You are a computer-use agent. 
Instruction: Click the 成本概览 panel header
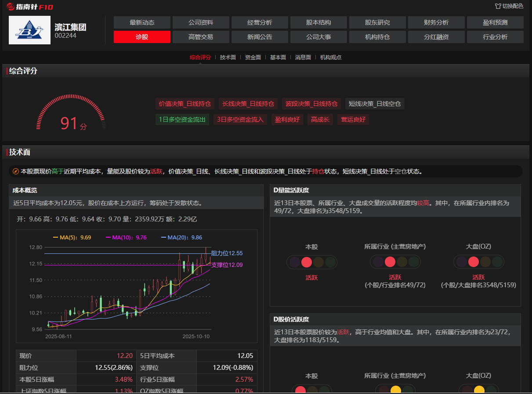click(136, 190)
